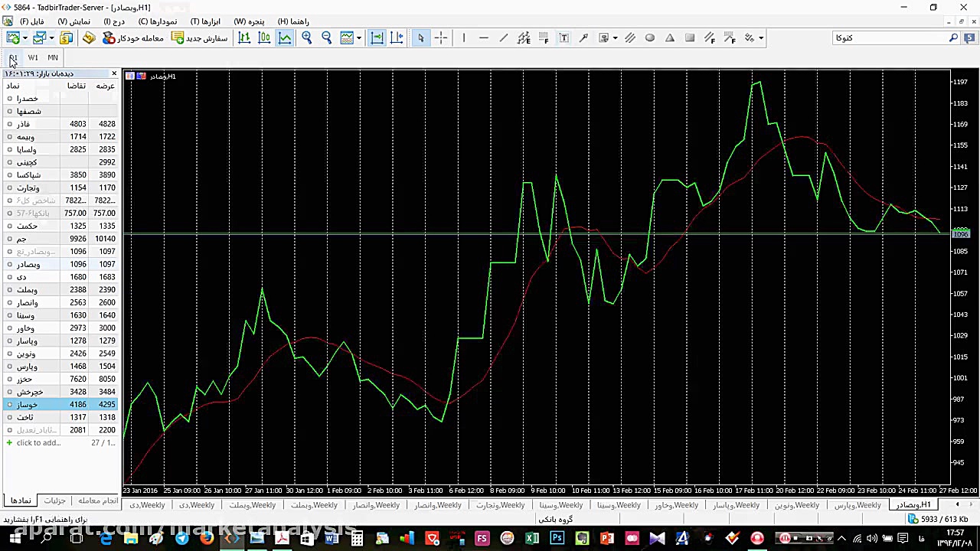Select the equidistant channel tool
Image resolution: width=980 pixels, height=551 pixels.
524,37
